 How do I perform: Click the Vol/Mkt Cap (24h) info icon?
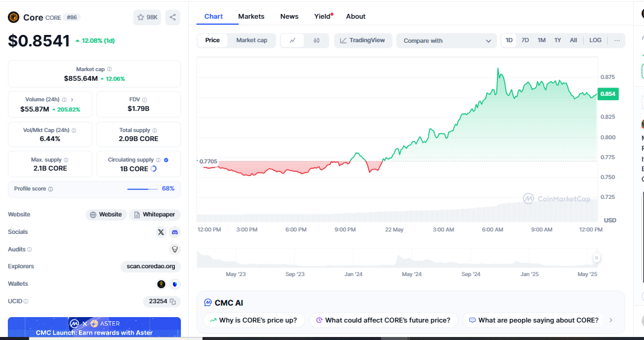(74, 130)
